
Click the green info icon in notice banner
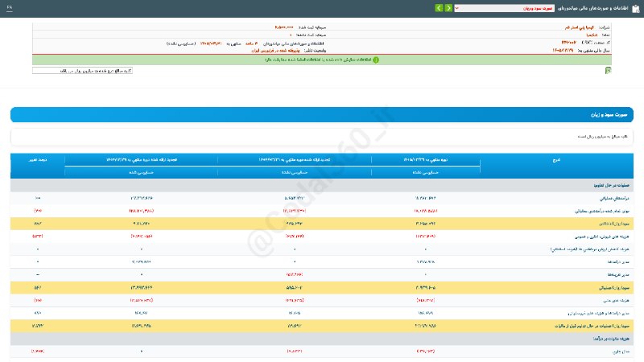(x=376, y=60)
